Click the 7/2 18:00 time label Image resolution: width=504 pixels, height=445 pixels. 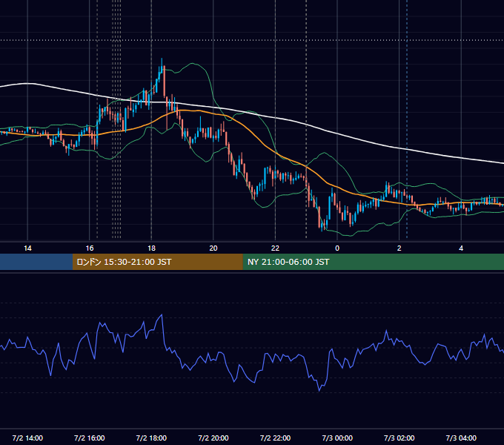[x=151, y=438]
